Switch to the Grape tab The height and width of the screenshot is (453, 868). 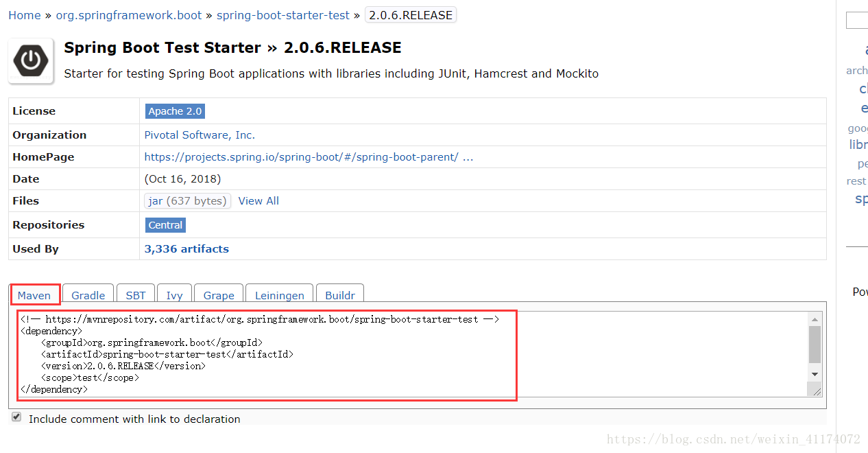click(x=219, y=295)
